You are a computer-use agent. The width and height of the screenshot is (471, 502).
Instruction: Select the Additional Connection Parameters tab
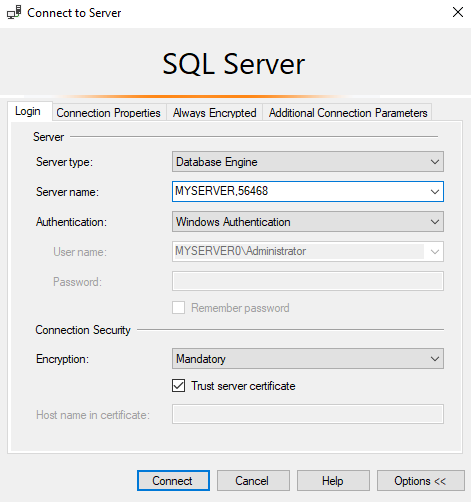point(348,113)
